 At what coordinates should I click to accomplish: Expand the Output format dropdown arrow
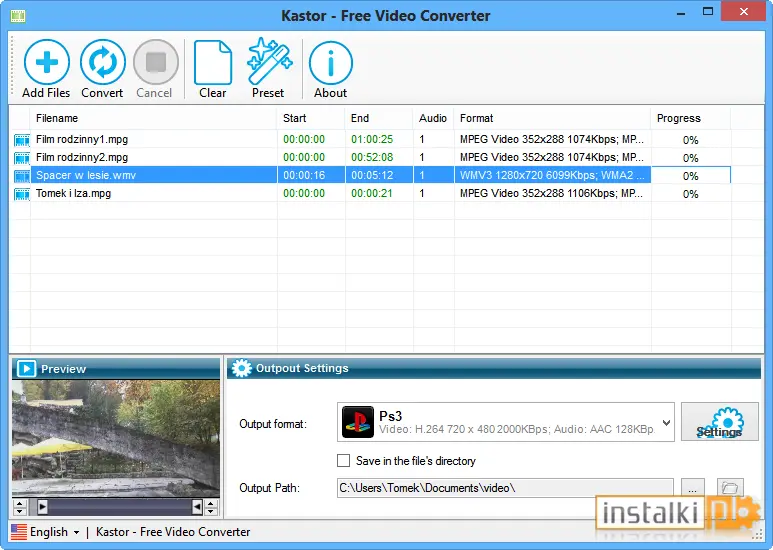point(667,423)
